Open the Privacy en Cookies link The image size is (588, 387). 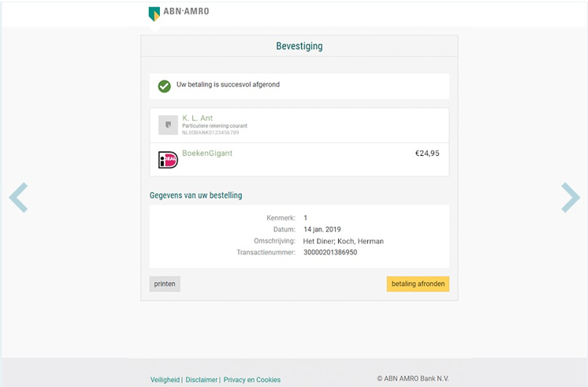tap(252, 379)
